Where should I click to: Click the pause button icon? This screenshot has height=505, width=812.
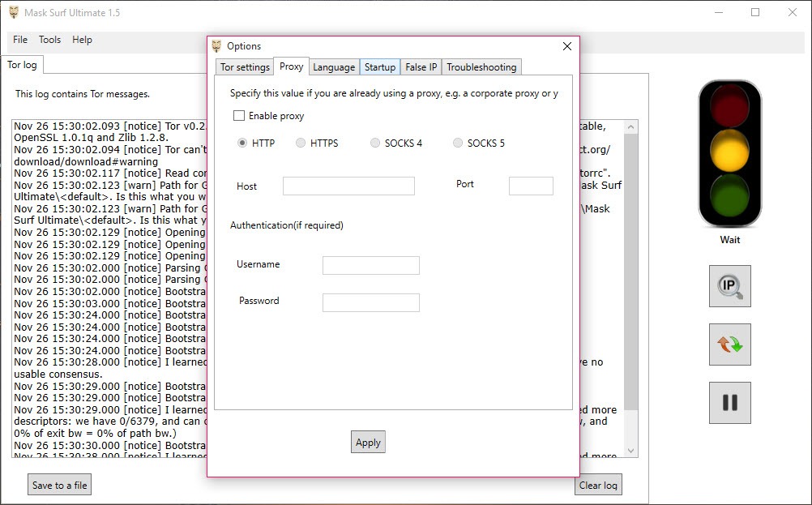coord(729,402)
